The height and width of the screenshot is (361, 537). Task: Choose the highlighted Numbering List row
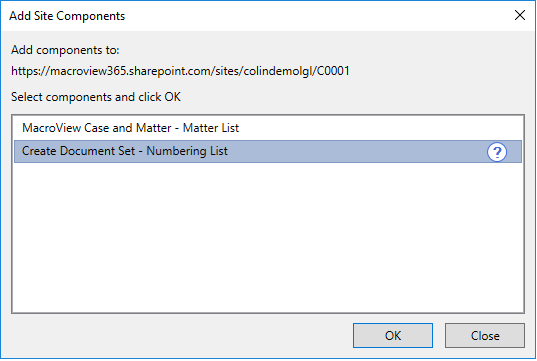268,151
